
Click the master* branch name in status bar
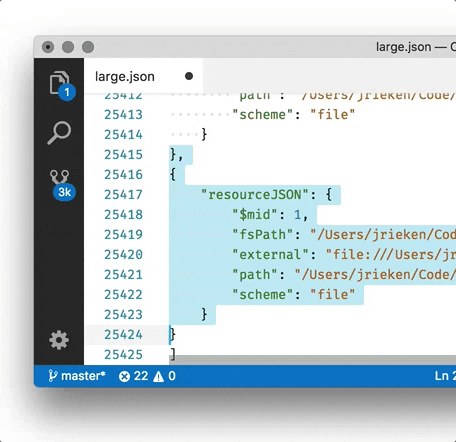[83, 376]
